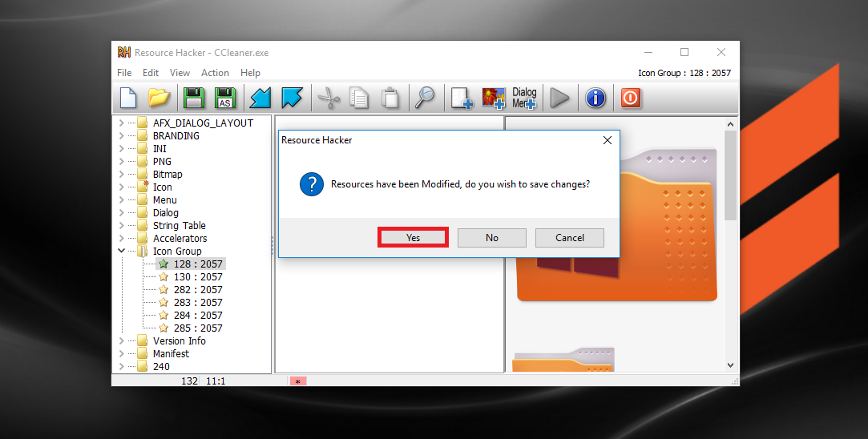Select the Menu folder in tree
The width and height of the screenshot is (868, 439).
coord(165,199)
